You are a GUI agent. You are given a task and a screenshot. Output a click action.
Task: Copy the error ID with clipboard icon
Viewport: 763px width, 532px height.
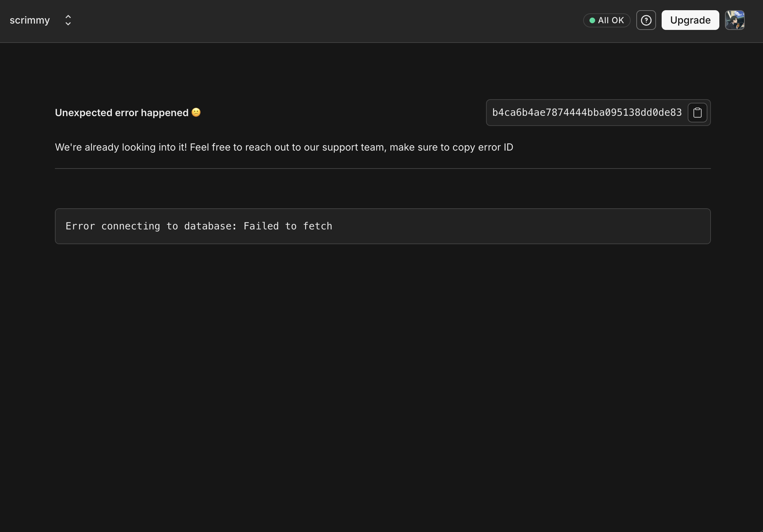click(697, 113)
